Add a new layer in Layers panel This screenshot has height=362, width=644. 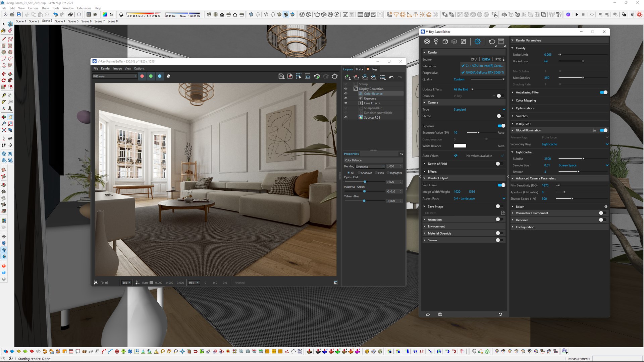(347, 77)
